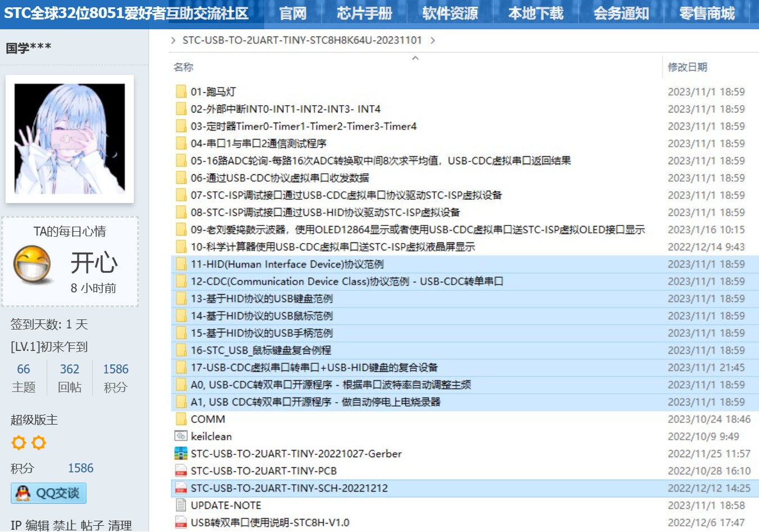
Task: Click folder icon of 02-外部中断INT0-INT1-INT2-INT3- INT4
Action: [181, 109]
